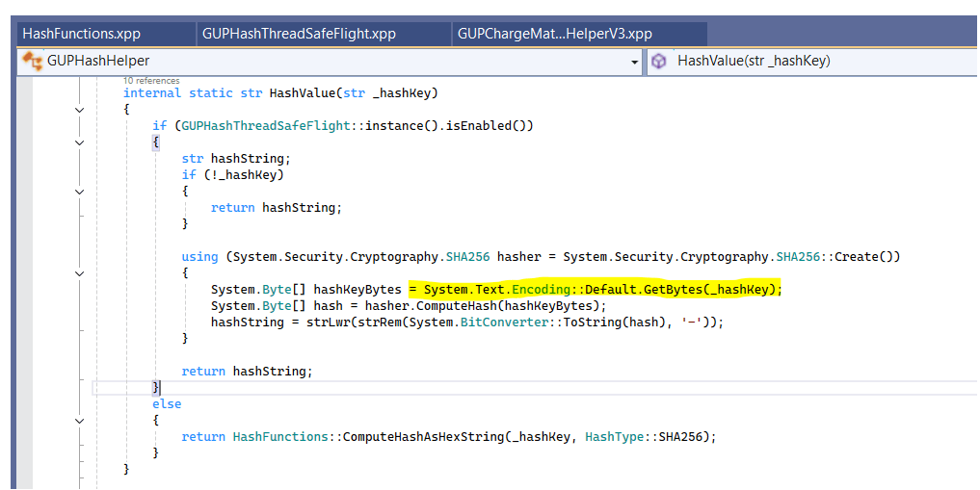
Task: Click the GUPHashHelper class icon in navigation bar
Action: pyautogui.click(x=32, y=61)
